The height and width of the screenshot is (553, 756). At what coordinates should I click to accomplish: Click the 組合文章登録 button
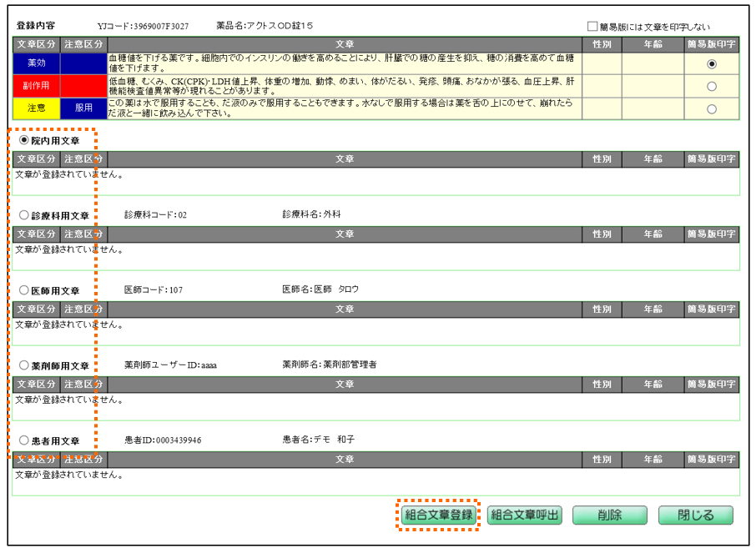pos(438,515)
